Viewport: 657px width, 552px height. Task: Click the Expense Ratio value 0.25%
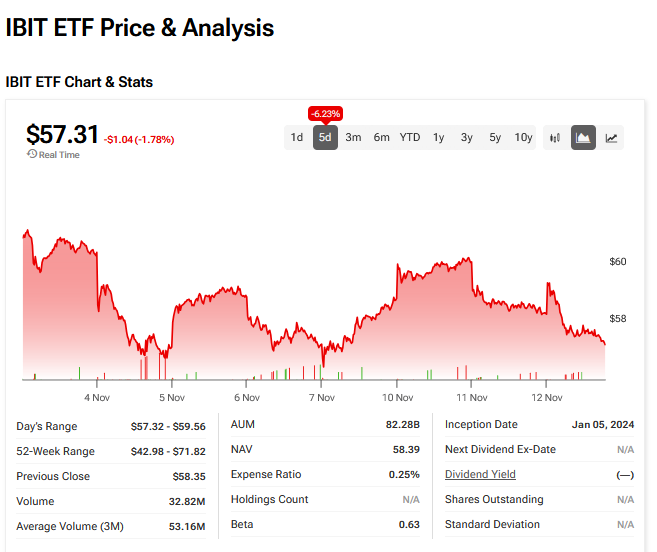[x=405, y=474]
